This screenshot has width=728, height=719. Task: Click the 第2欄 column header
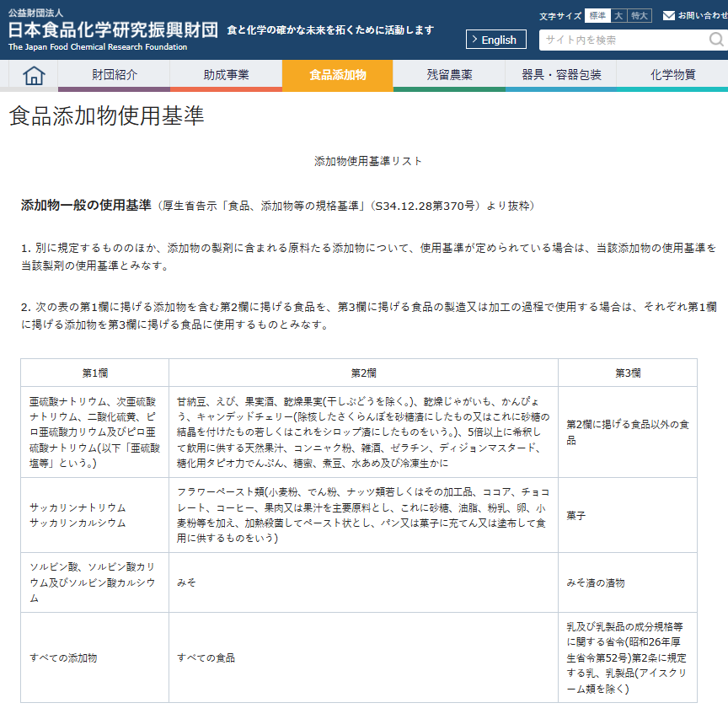pyautogui.click(x=363, y=373)
